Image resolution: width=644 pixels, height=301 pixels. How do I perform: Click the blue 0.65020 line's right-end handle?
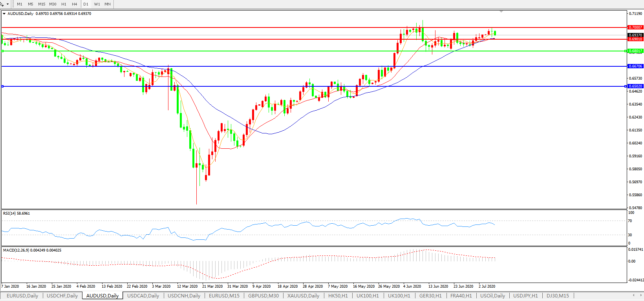coord(625,86)
